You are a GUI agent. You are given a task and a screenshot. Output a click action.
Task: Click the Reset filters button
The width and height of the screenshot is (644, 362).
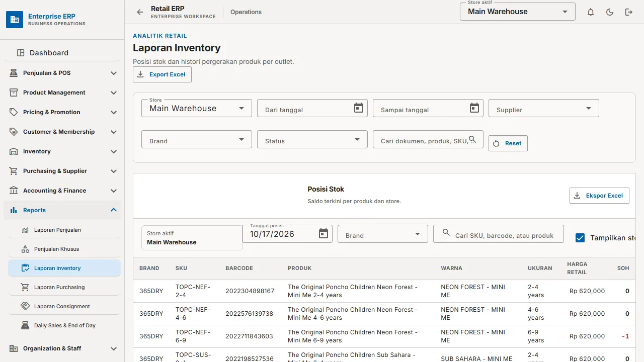(508, 143)
